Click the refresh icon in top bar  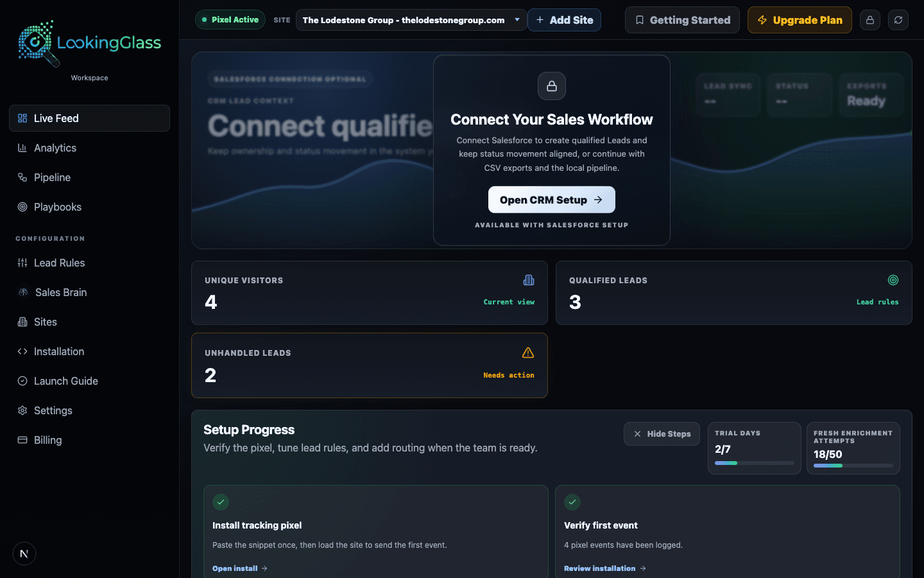tap(898, 20)
